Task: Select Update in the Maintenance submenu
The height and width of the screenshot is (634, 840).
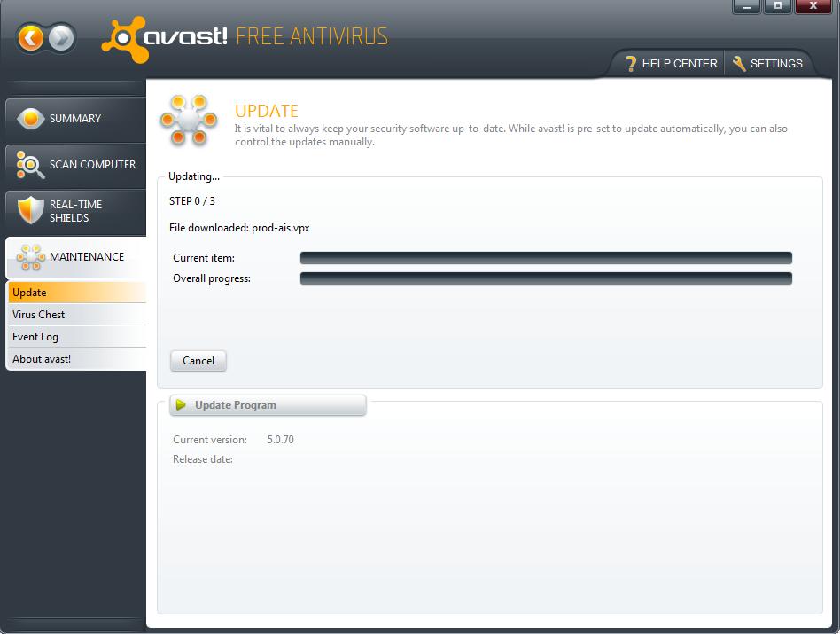Action: 77,293
